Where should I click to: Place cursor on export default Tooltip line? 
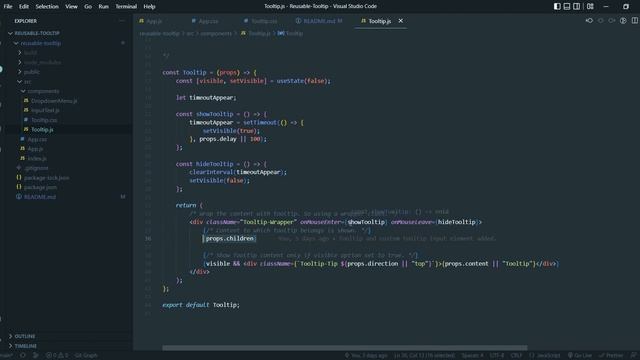click(201, 305)
